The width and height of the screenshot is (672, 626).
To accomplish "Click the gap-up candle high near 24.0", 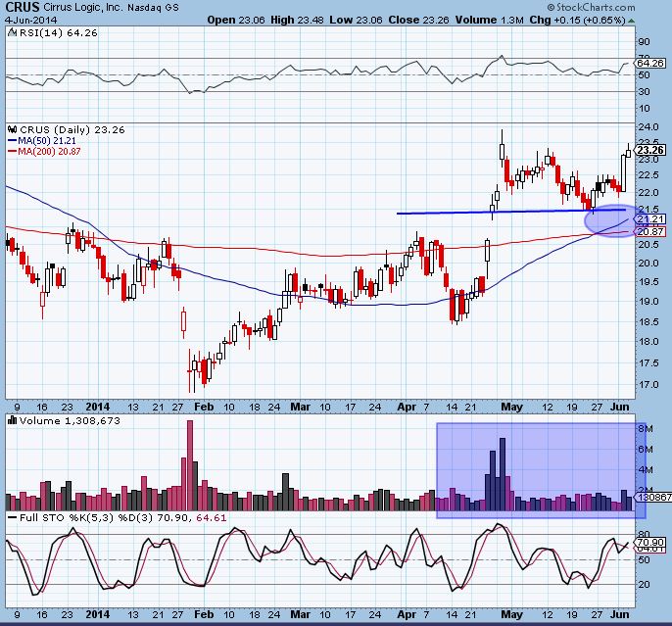I will [x=503, y=146].
